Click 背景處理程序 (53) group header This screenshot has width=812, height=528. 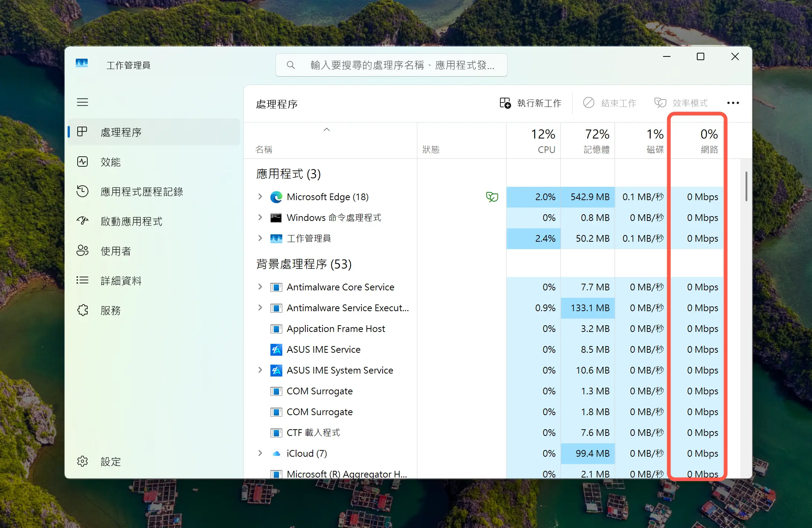[304, 264]
